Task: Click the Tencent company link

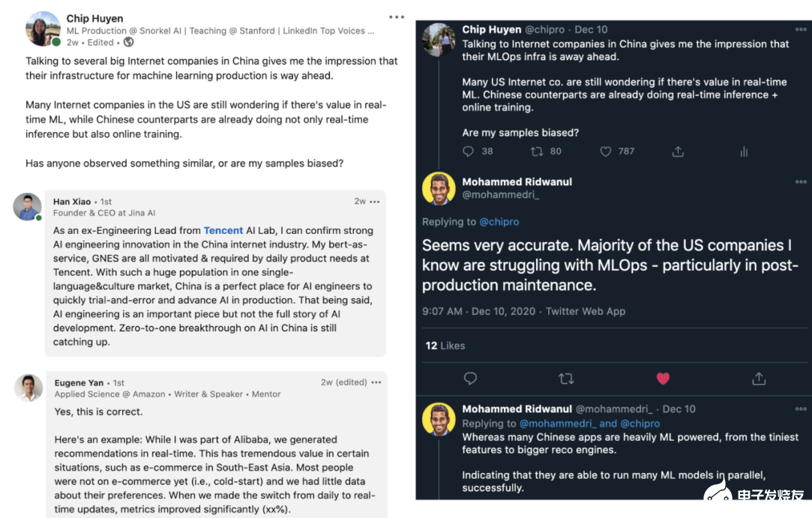Action: 223,231
